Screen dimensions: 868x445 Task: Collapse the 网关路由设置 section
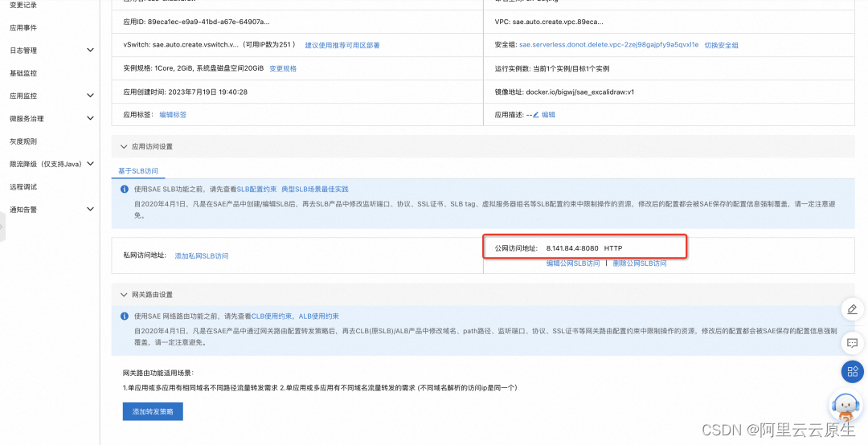click(x=124, y=295)
